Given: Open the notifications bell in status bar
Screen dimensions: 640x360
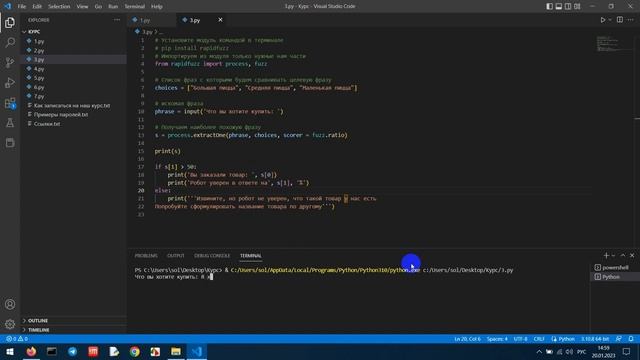Looking at the screenshot, I should [x=631, y=339].
